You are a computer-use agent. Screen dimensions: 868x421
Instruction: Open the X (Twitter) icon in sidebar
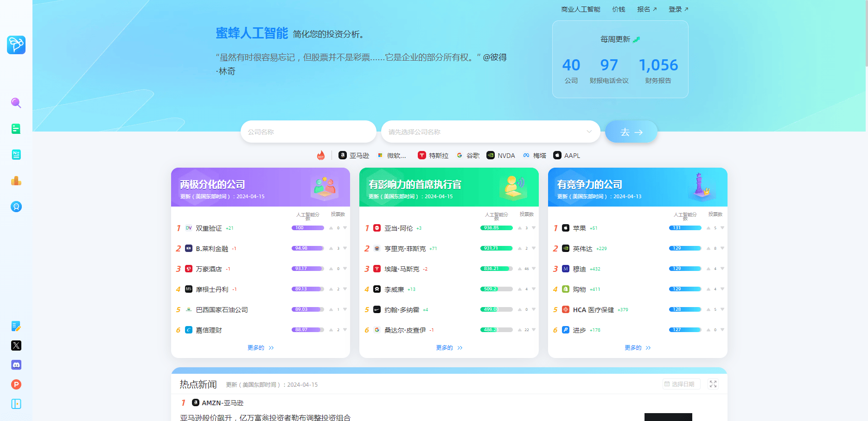pos(16,346)
